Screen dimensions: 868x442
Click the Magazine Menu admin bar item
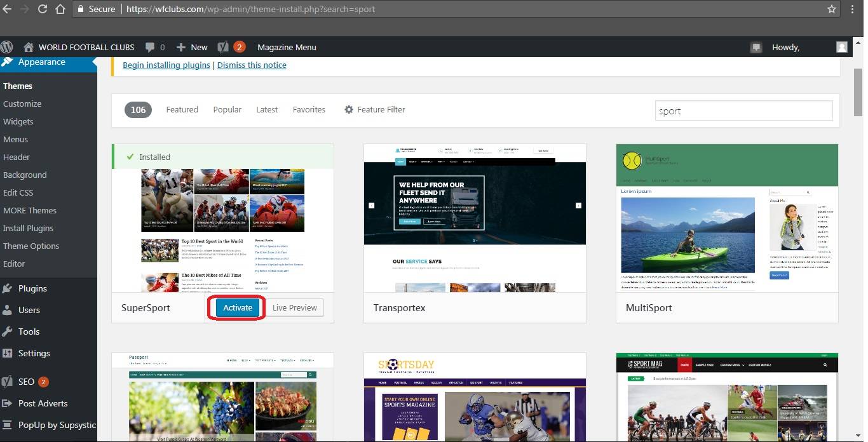coord(287,47)
